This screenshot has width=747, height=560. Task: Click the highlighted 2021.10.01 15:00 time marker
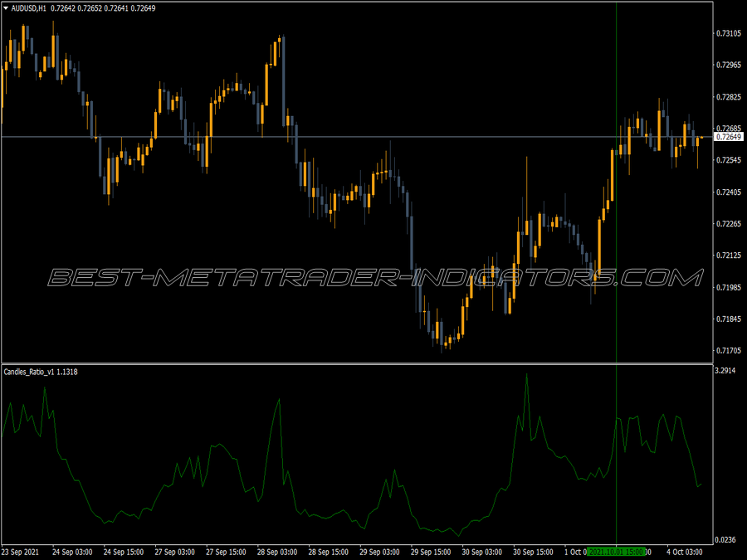(616, 552)
